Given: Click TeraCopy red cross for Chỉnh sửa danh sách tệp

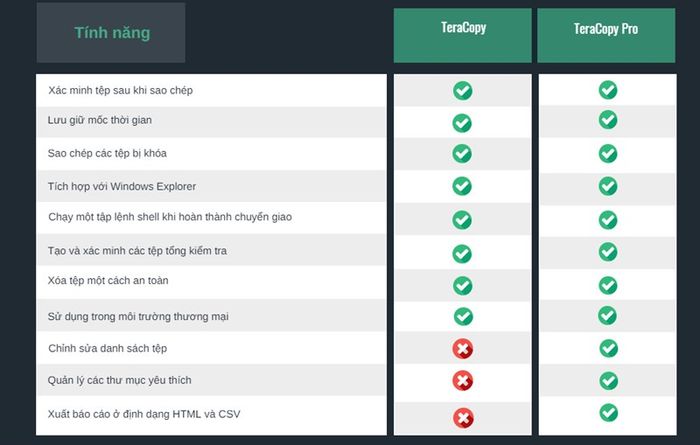Looking at the screenshot, I should 463,349.
